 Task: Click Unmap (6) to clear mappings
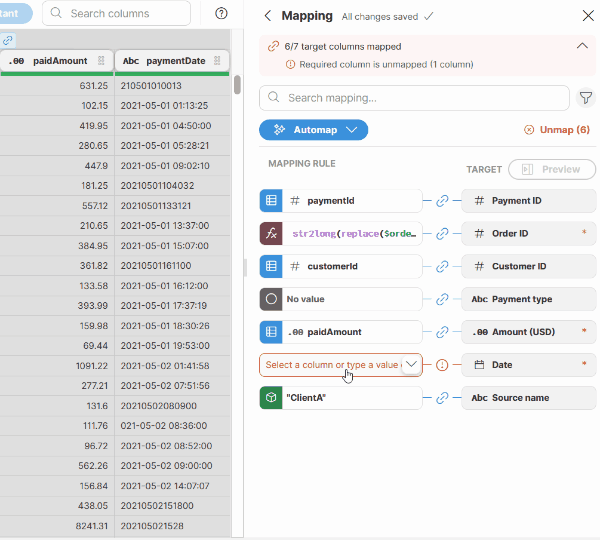click(557, 130)
